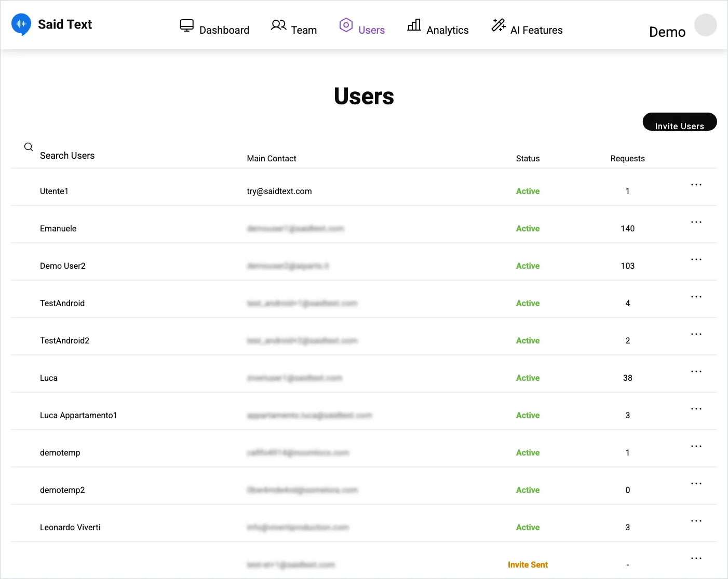The height and width of the screenshot is (579, 728).
Task: Focus the Search Users field
Action: pyautogui.click(x=67, y=156)
